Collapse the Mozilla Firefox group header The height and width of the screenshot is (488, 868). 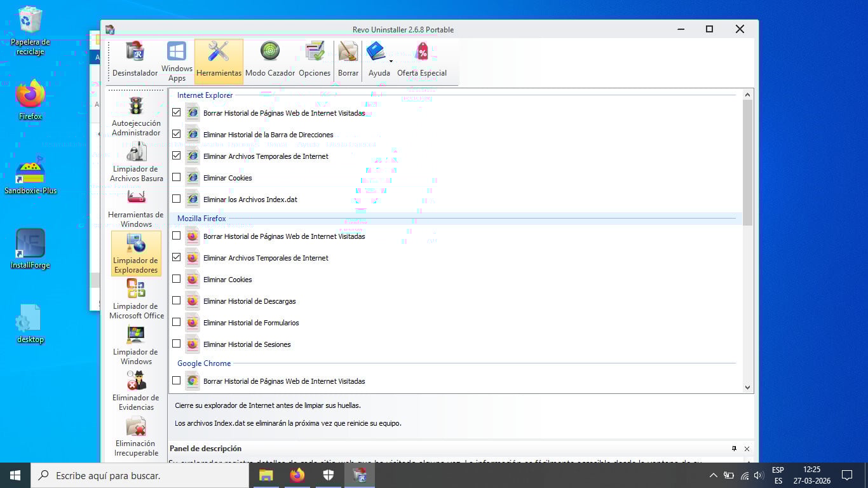[201, 219]
